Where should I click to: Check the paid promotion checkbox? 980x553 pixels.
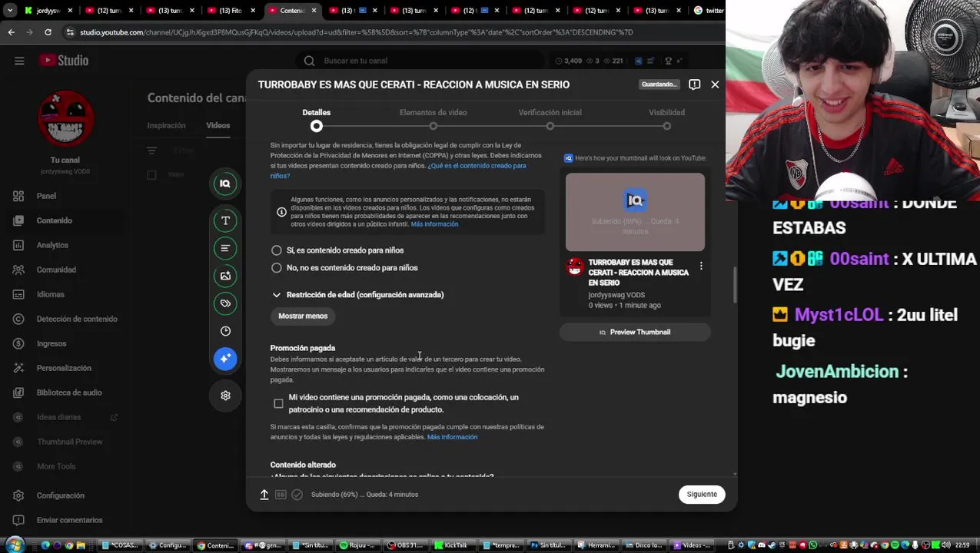[x=278, y=403]
